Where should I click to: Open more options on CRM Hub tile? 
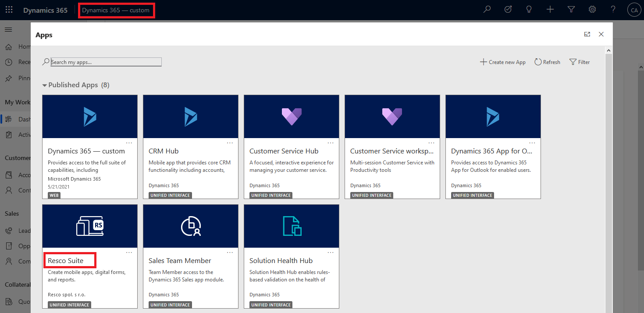(x=230, y=143)
